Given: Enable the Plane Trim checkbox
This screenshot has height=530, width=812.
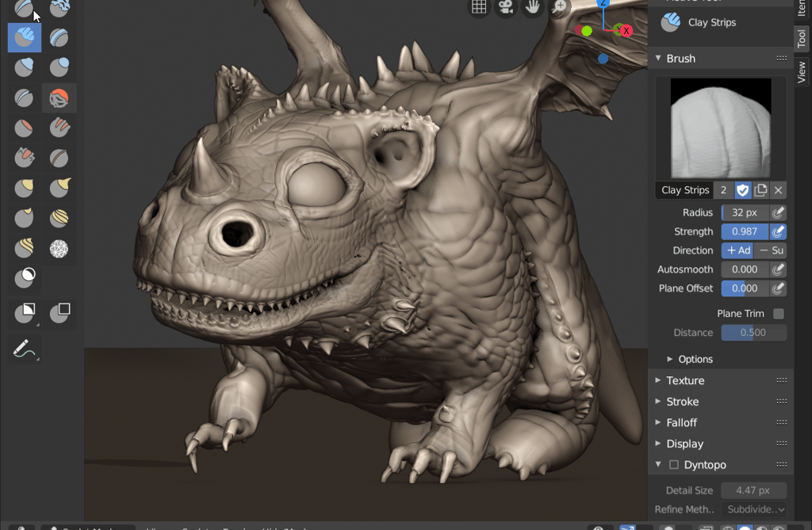Looking at the screenshot, I should [x=779, y=314].
